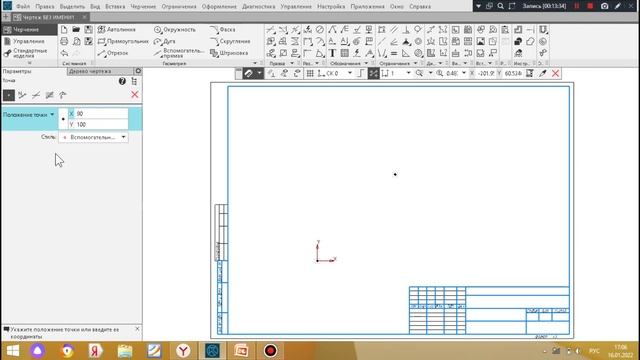
Task: Select the Прямоугольник tool
Action: pos(123,41)
